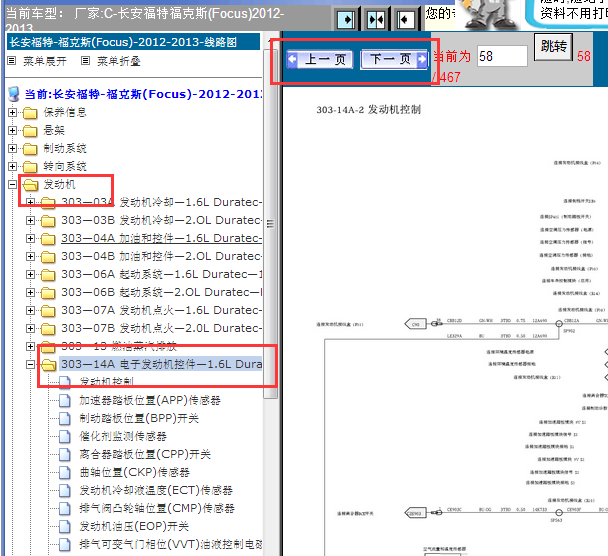Click document icon of 曲轴位置(CKP)传感器
This screenshot has height=556, width=608.
tap(65, 472)
